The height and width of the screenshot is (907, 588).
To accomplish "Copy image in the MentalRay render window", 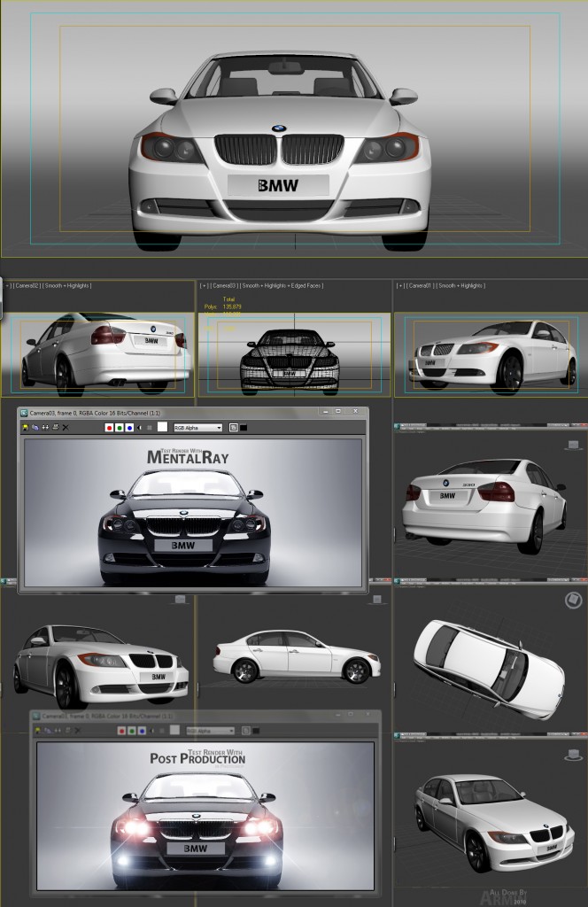I will click(x=35, y=428).
